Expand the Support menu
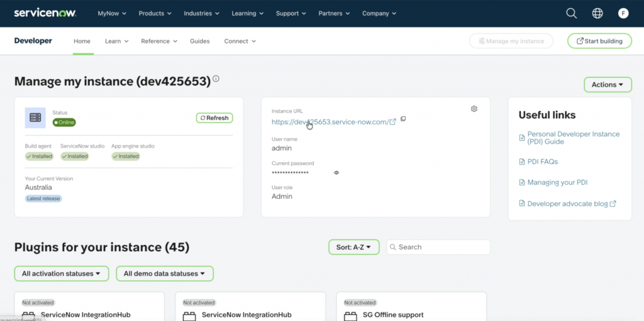The height and width of the screenshot is (321, 644). [x=291, y=14]
